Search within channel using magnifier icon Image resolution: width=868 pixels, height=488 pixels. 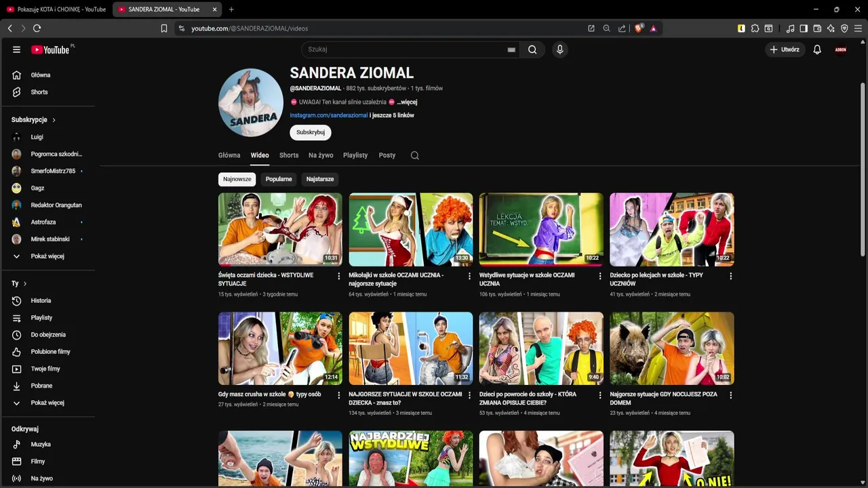click(414, 155)
